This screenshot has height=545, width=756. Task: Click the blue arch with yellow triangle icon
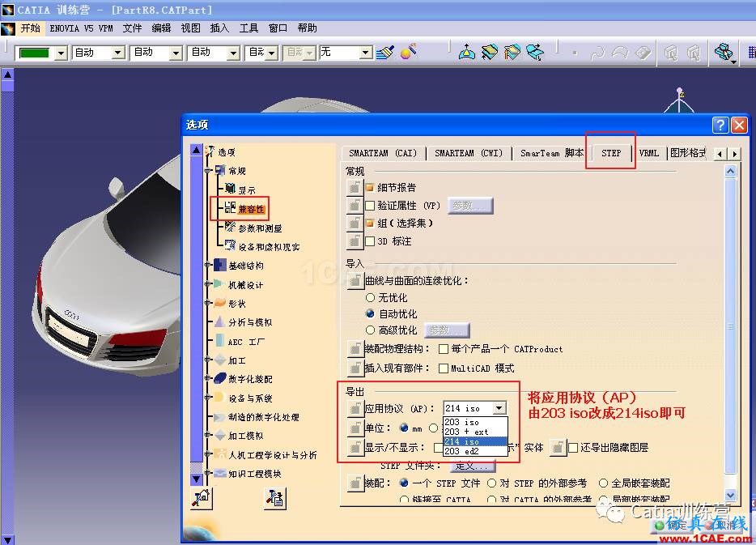[466, 52]
